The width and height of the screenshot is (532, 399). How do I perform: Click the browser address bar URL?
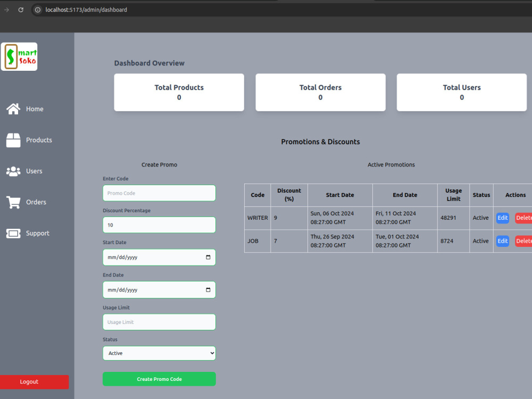86,10
